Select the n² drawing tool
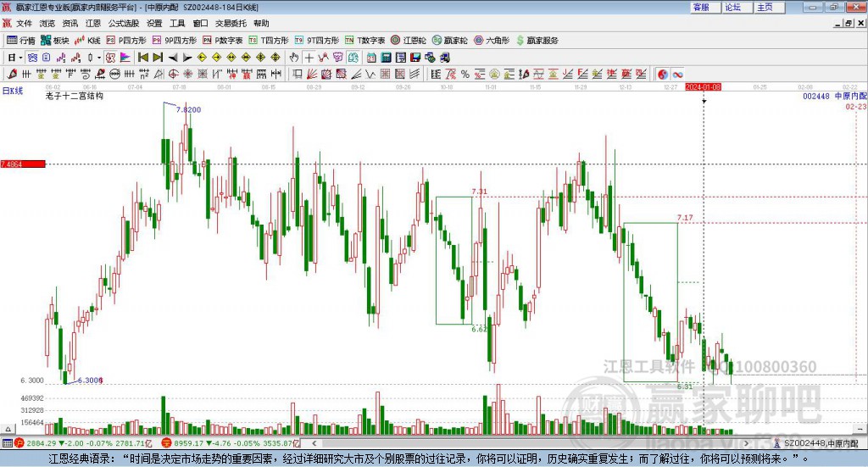Image resolution: width=868 pixels, height=467 pixels. click(x=143, y=74)
